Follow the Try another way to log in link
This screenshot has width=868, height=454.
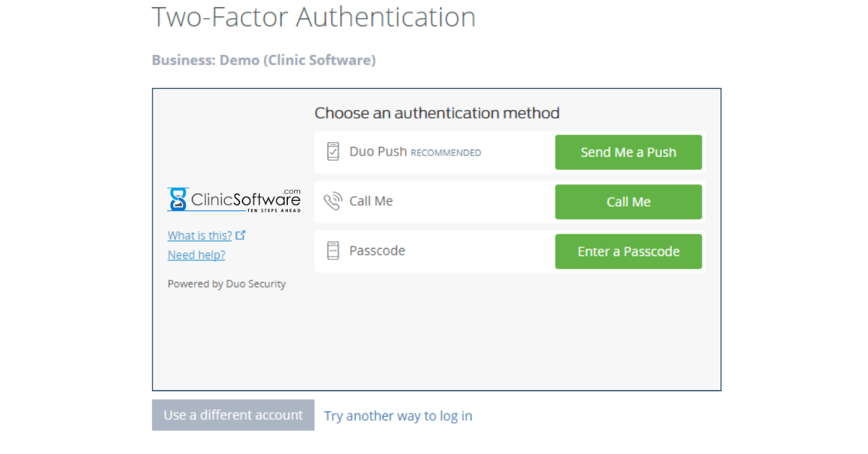398,416
